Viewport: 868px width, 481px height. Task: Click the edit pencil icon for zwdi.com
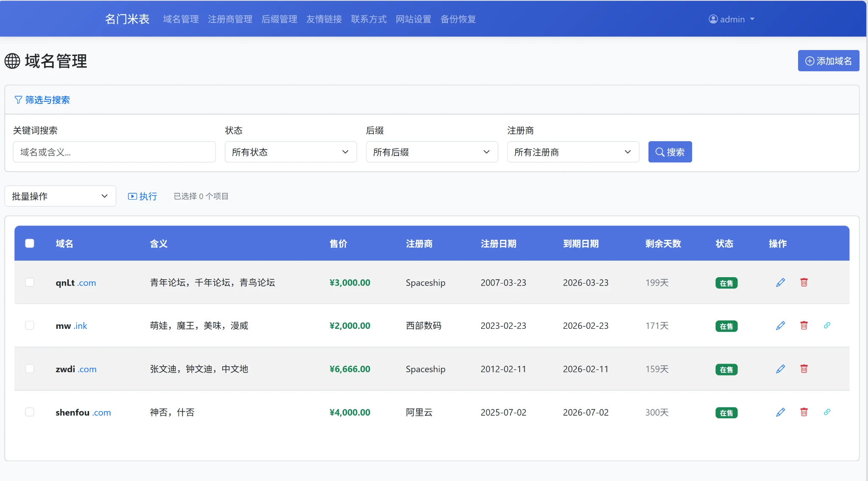(x=780, y=369)
